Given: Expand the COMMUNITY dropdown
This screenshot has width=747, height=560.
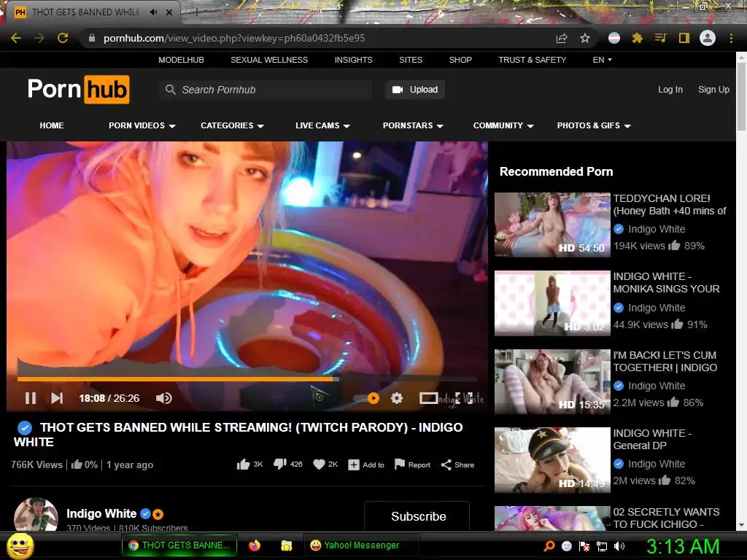Looking at the screenshot, I should tap(503, 125).
